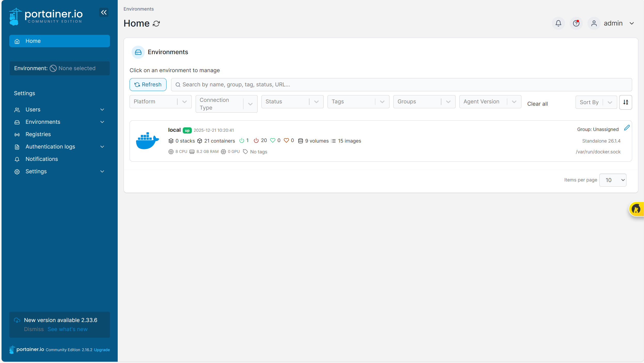The image size is (644, 363).
Task: Click the See what's new link
Action: (x=67, y=329)
